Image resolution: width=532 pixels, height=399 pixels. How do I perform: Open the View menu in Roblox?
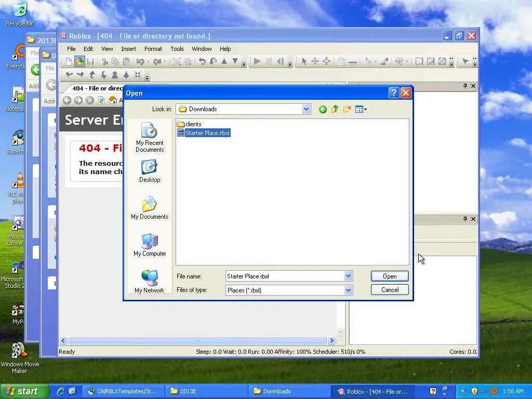pyautogui.click(x=107, y=49)
